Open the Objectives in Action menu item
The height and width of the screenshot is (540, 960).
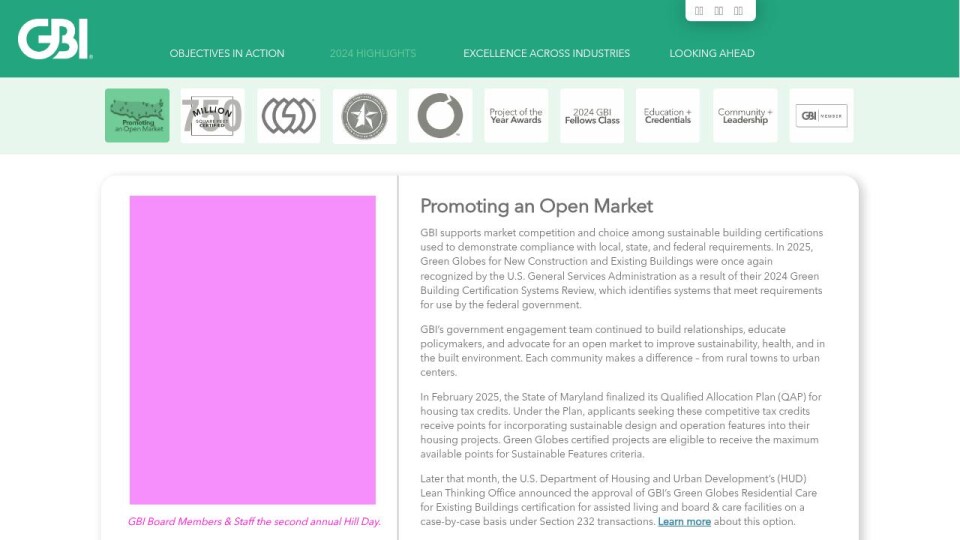227,53
